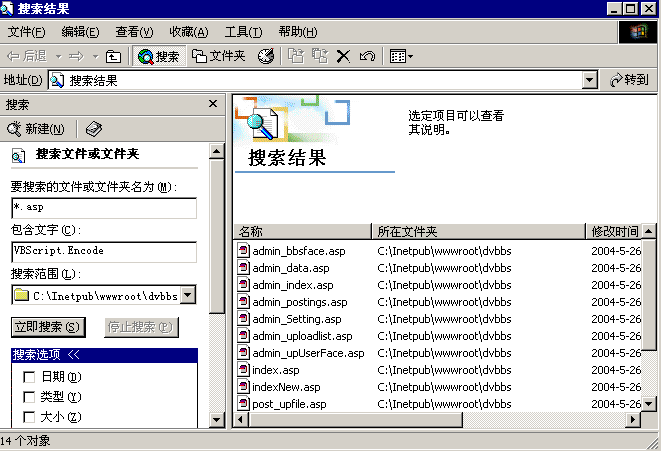Open the Tools (工具) menu
The width and height of the screenshot is (661, 451).
point(243,32)
